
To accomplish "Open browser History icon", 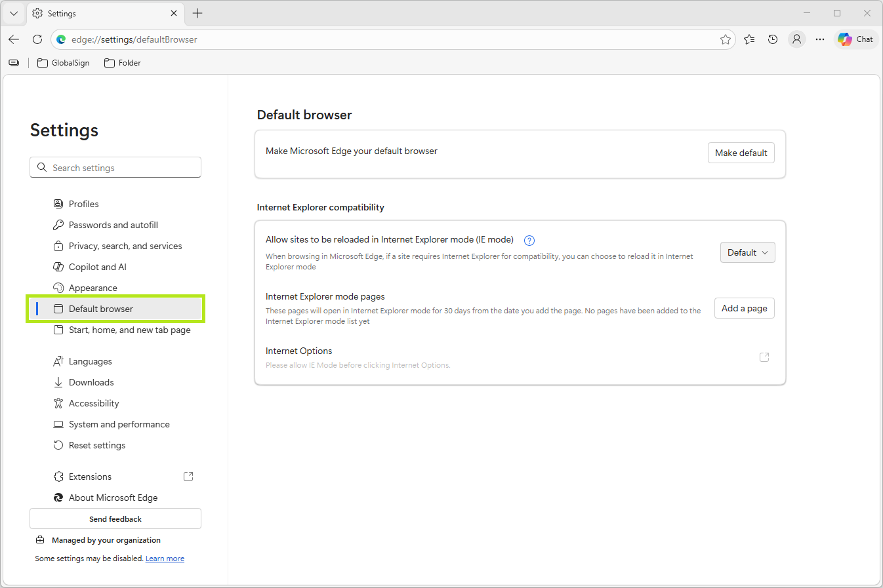I will (x=773, y=39).
